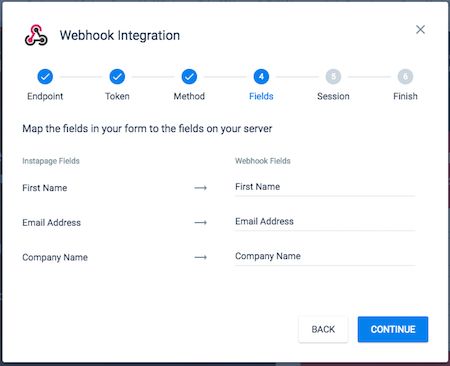450x366 pixels.
Task: Click the 'Instapage Fields' column header
Action: [x=51, y=161]
